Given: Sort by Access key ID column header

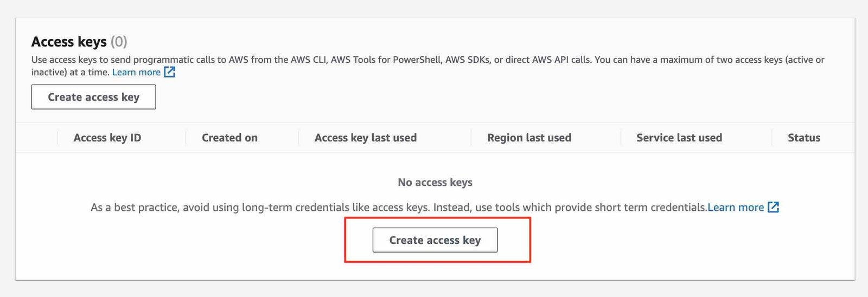Looking at the screenshot, I should [x=107, y=138].
